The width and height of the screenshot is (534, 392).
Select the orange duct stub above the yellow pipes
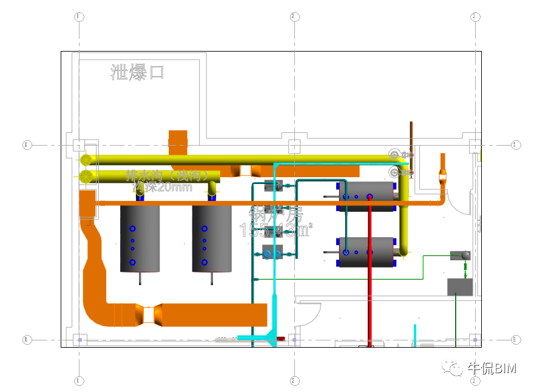click(178, 143)
